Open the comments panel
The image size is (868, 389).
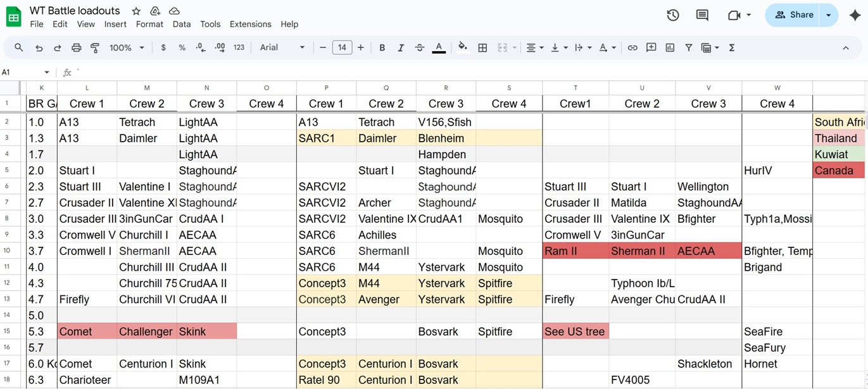702,15
